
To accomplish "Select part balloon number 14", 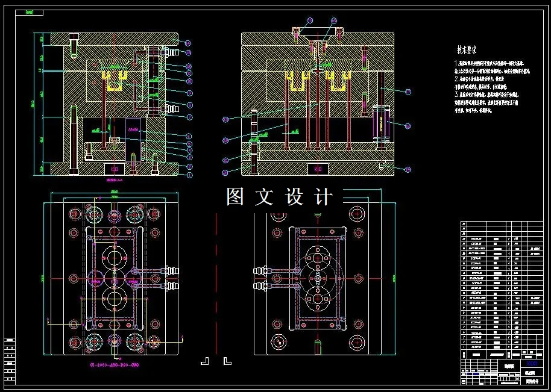I will [x=188, y=43].
